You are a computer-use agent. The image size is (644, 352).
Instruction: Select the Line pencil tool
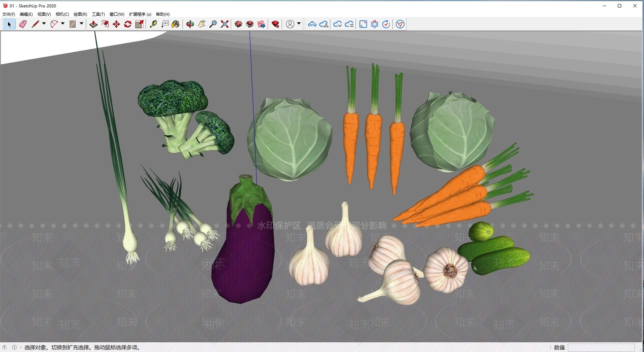point(35,25)
